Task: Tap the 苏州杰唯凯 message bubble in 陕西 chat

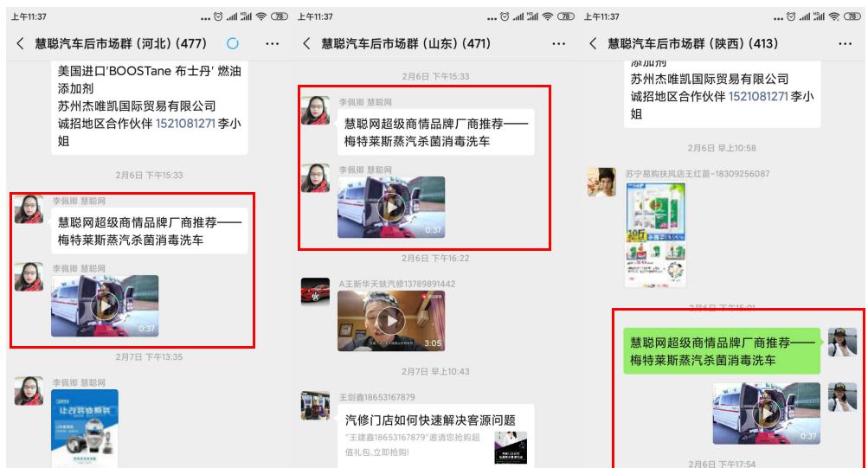Action: point(722,94)
